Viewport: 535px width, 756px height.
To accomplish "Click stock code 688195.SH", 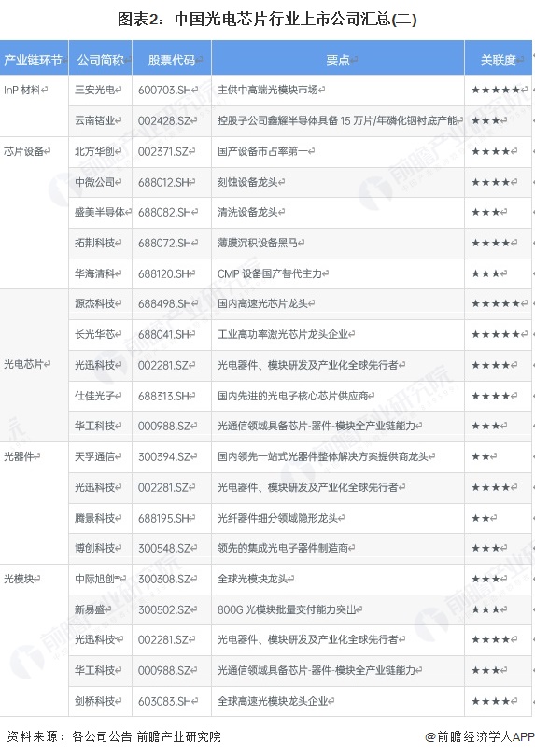I will pyautogui.click(x=164, y=518).
